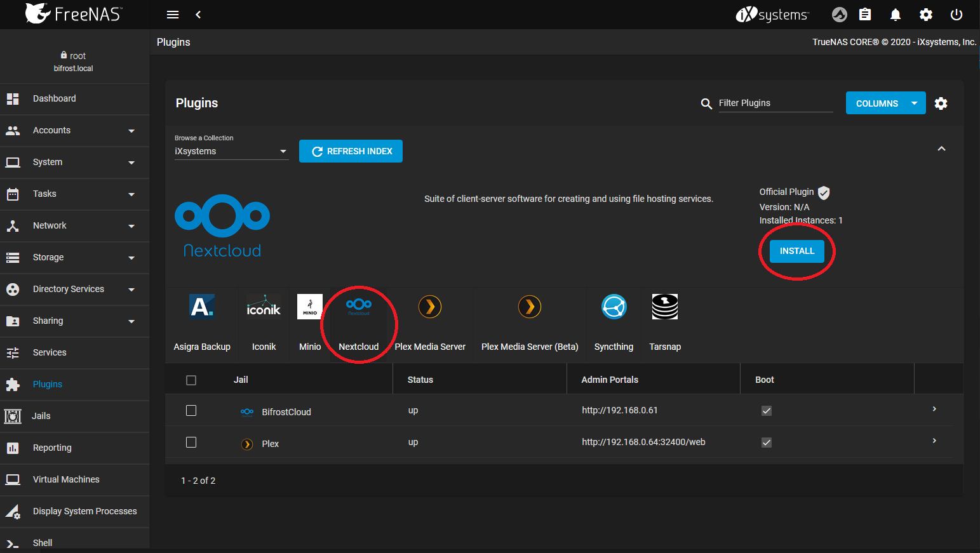Viewport: 980px width, 553px height.
Task: Click the BifrostCloud jail Nextcloud icon
Action: tap(247, 412)
